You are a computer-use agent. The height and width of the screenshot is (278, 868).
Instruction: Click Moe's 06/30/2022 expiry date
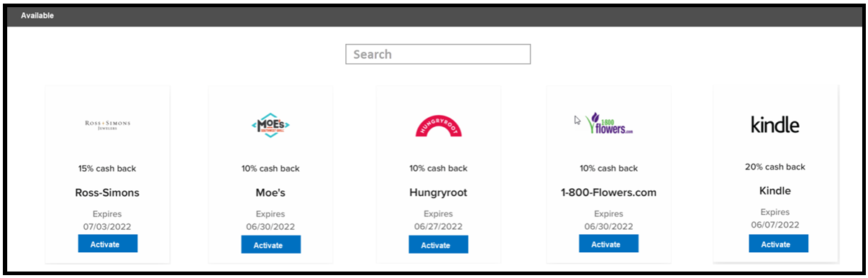point(270,226)
